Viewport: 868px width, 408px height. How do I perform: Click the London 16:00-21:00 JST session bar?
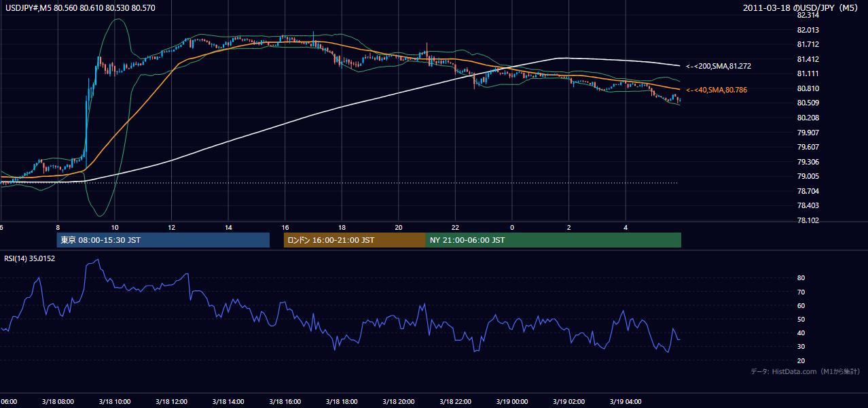click(x=355, y=240)
